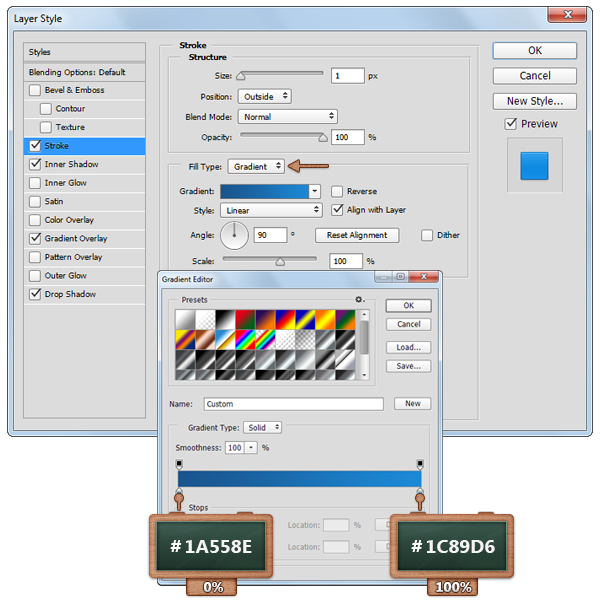Click the angle dial control
600x600 pixels.
(234, 236)
